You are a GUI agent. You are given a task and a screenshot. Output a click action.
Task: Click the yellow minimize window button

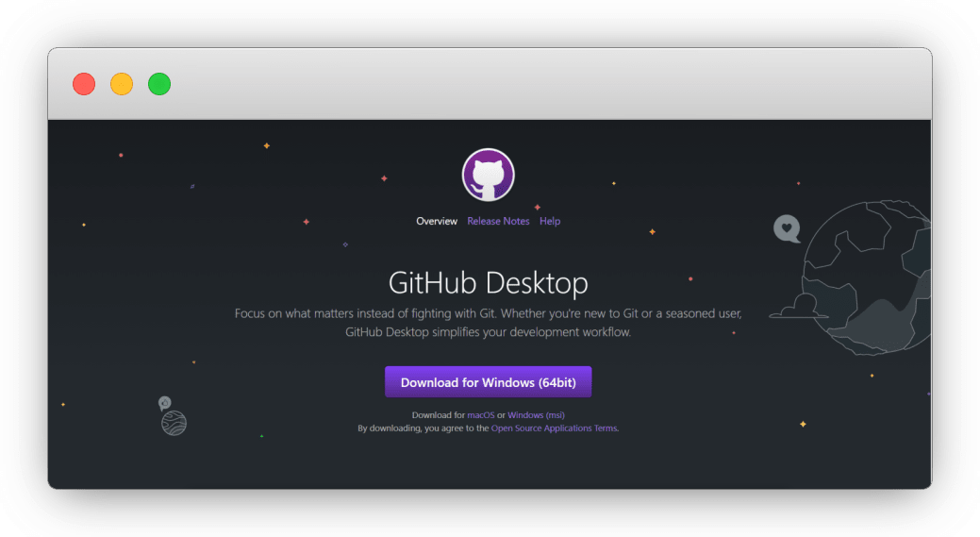click(122, 84)
